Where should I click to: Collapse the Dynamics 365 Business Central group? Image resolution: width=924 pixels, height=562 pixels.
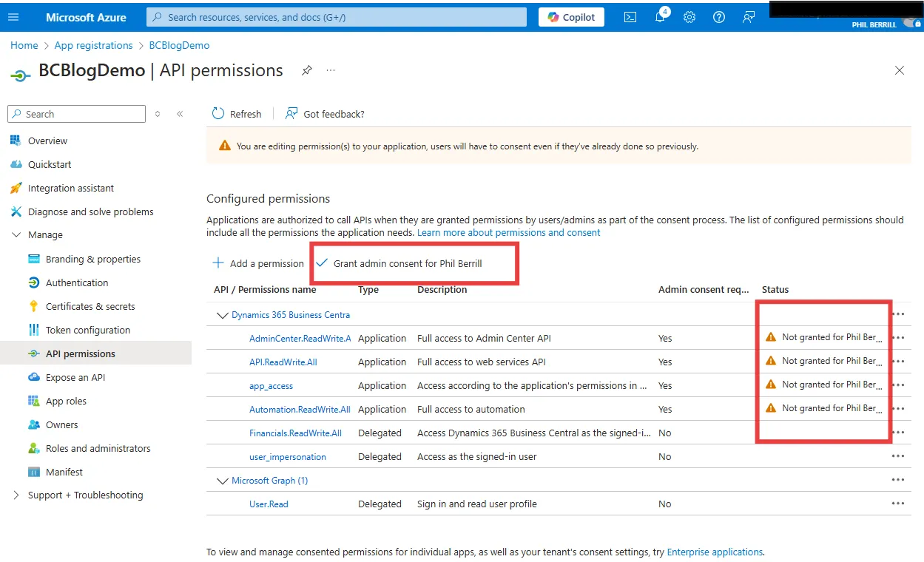pyautogui.click(x=222, y=315)
